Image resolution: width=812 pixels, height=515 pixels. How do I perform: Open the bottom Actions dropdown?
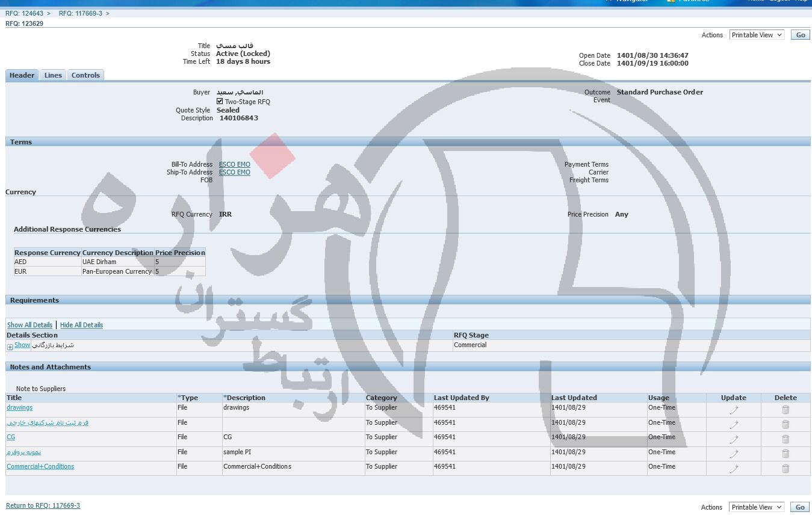tap(756, 507)
